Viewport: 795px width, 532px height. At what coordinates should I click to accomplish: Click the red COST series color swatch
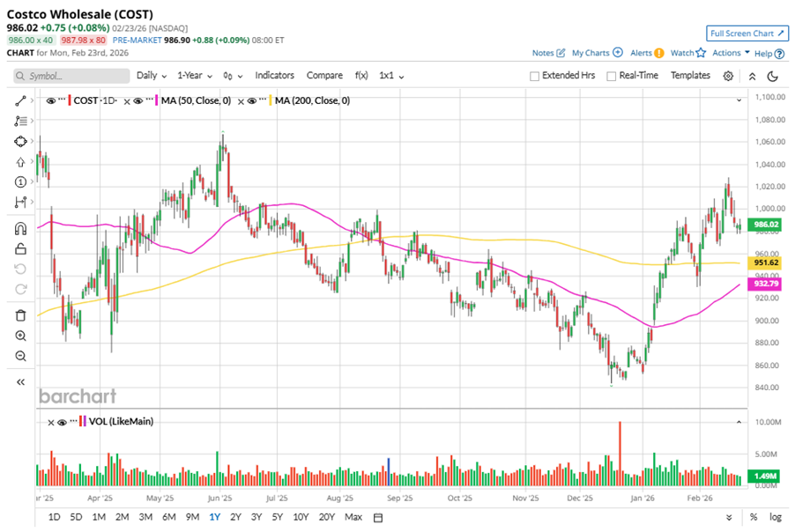[70, 100]
